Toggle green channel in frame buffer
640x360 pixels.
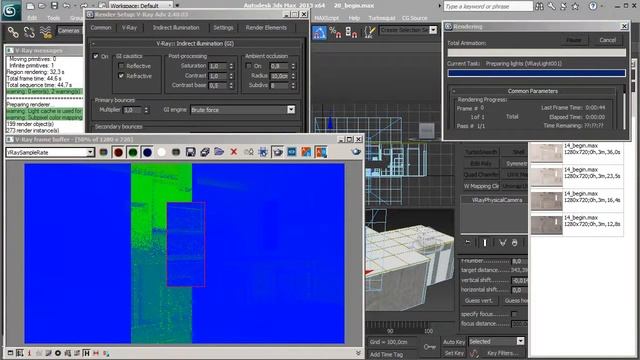click(133, 152)
